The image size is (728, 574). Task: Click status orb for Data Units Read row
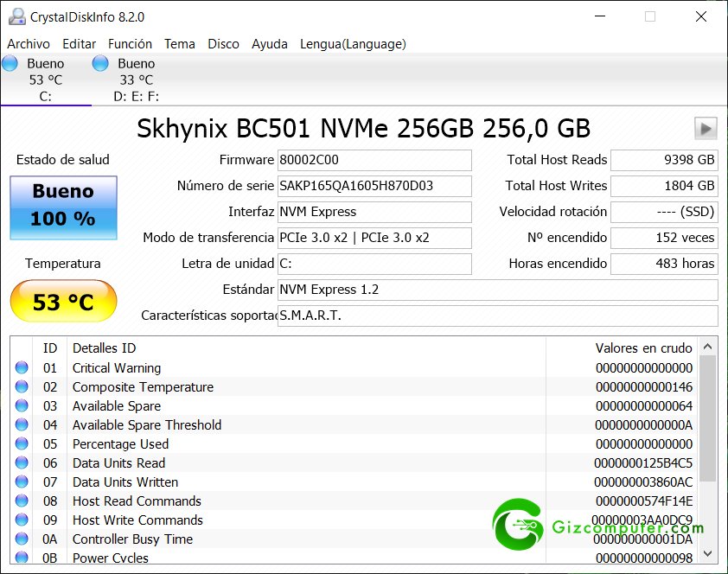[22, 462]
